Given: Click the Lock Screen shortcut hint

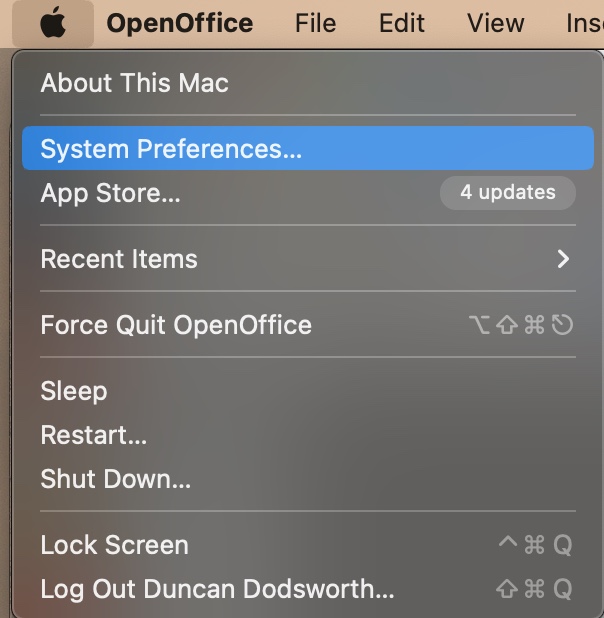Looking at the screenshot, I should (x=535, y=545).
